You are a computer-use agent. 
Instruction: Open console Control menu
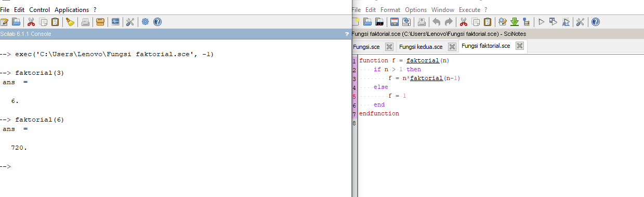tap(40, 9)
